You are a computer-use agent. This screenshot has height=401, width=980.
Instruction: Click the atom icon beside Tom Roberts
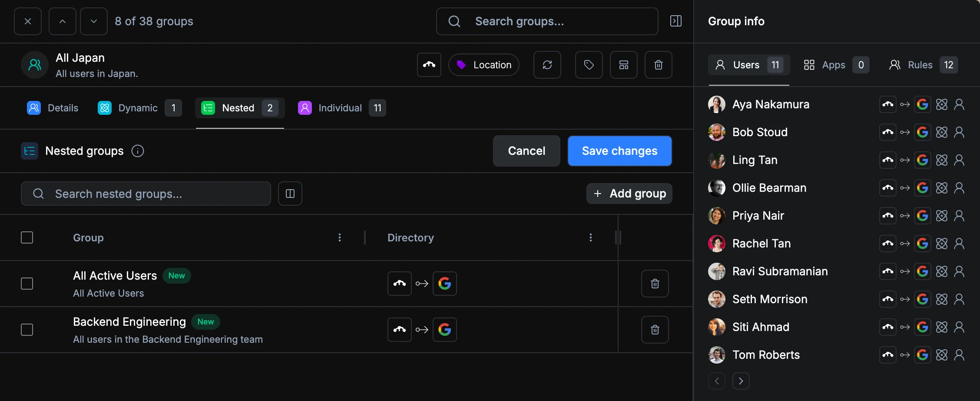pos(942,355)
